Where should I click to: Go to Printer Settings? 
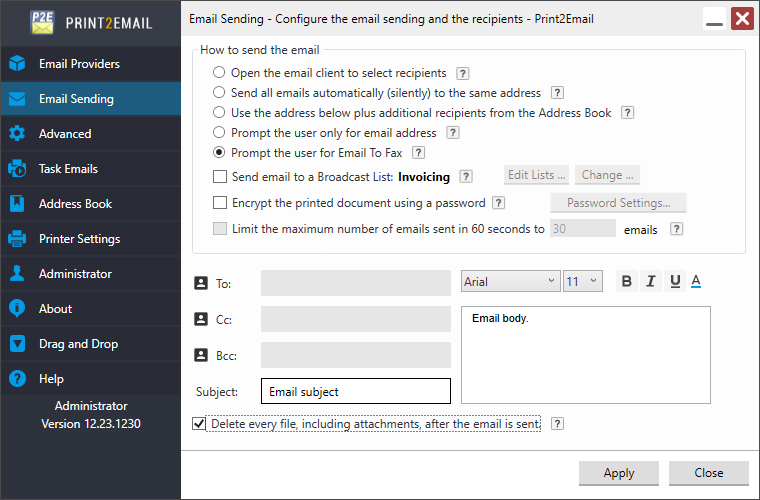[x=91, y=239]
